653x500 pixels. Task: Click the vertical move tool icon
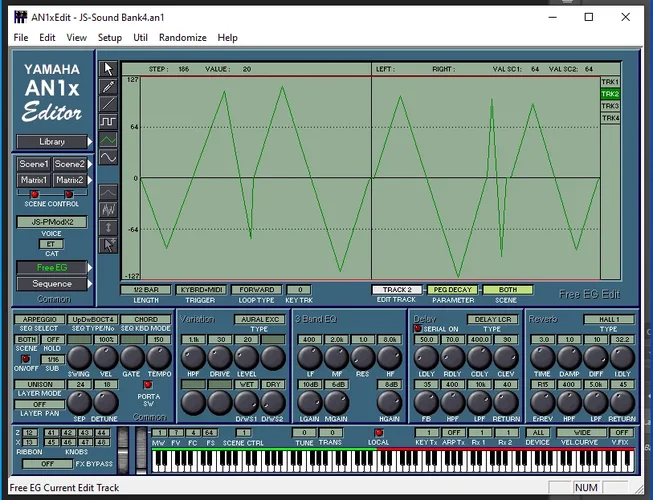pyautogui.click(x=108, y=228)
